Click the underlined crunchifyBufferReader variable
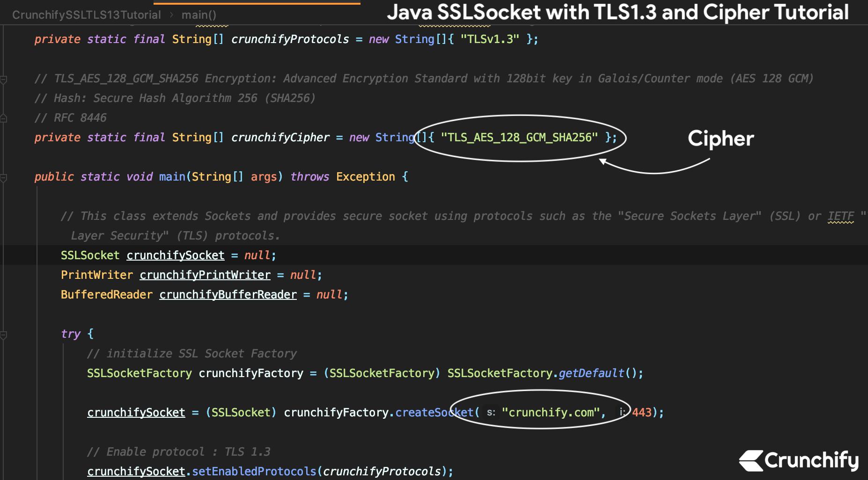 [228, 295]
